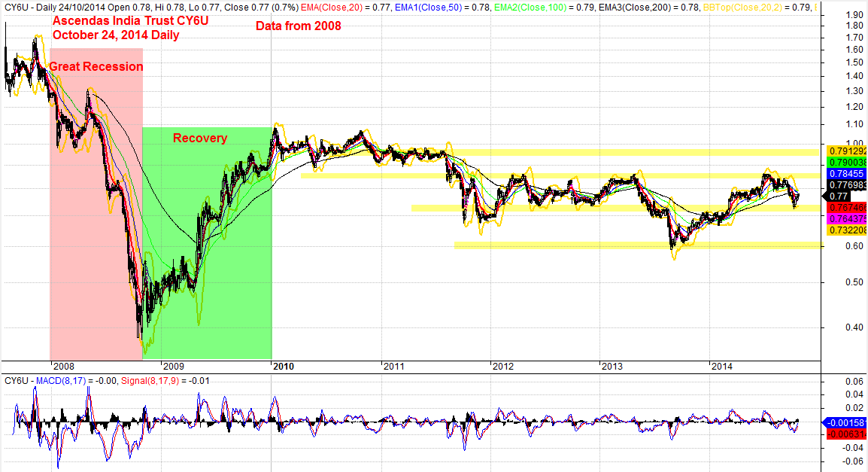868x472 pixels.
Task: Click the 0.06 MACD axis label
Action: (854, 381)
